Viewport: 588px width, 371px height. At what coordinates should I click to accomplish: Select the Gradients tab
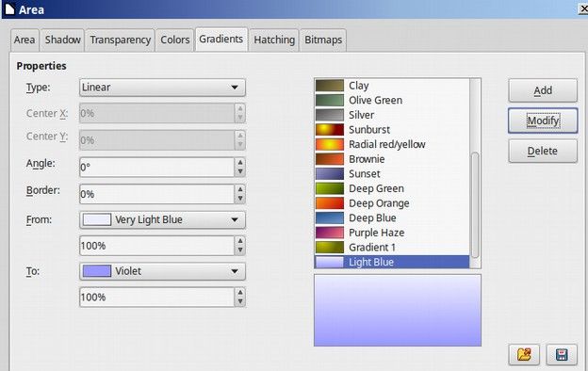tap(220, 39)
